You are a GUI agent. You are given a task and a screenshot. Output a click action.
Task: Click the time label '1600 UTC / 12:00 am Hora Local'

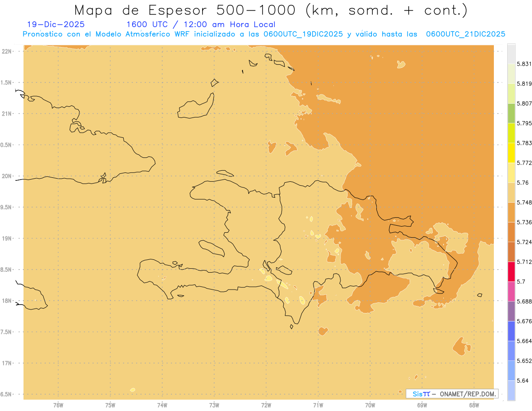point(201,24)
